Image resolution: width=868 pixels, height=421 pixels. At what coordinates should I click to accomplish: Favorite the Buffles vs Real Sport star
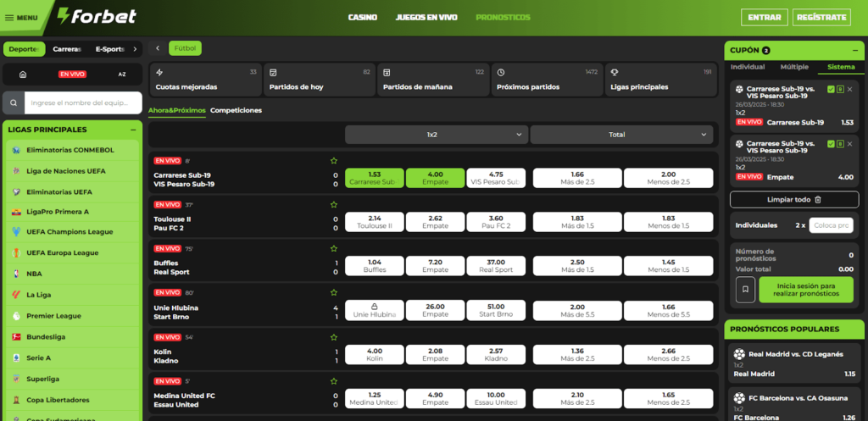pyautogui.click(x=334, y=249)
